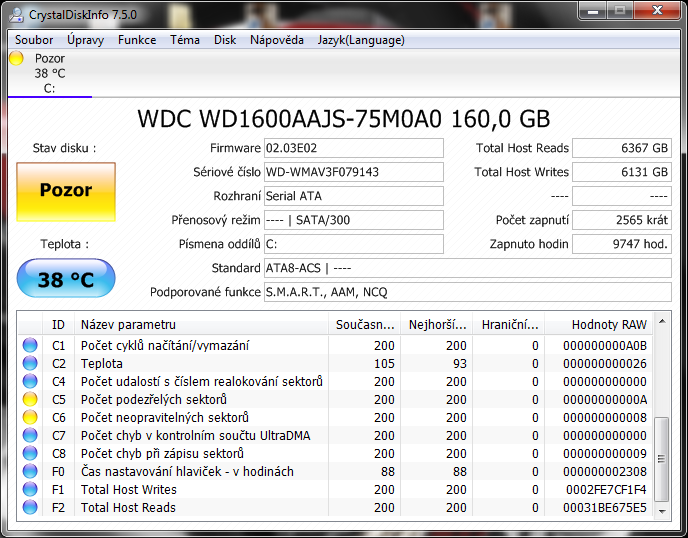Click the Zapnuto hodin value 9747 hod.
The height and width of the screenshot is (538, 688).
point(622,244)
